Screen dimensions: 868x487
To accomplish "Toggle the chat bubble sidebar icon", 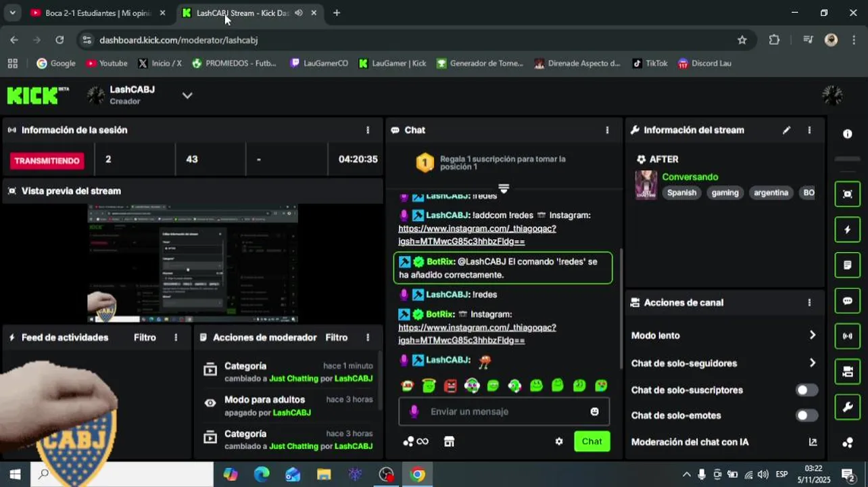I will tap(848, 301).
